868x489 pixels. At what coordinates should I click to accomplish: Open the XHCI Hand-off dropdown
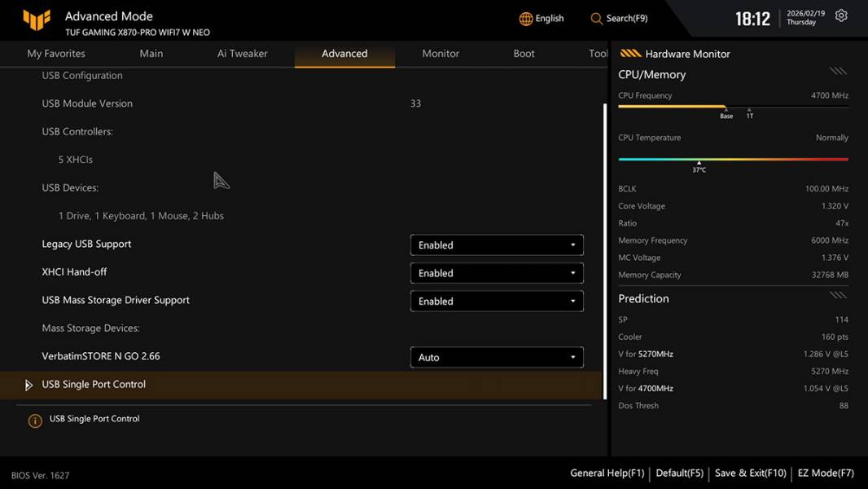pos(496,273)
